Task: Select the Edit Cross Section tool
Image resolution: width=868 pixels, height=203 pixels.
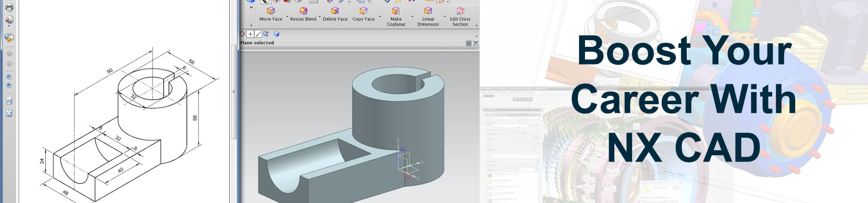Action: pyautogui.click(x=460, y=17)
